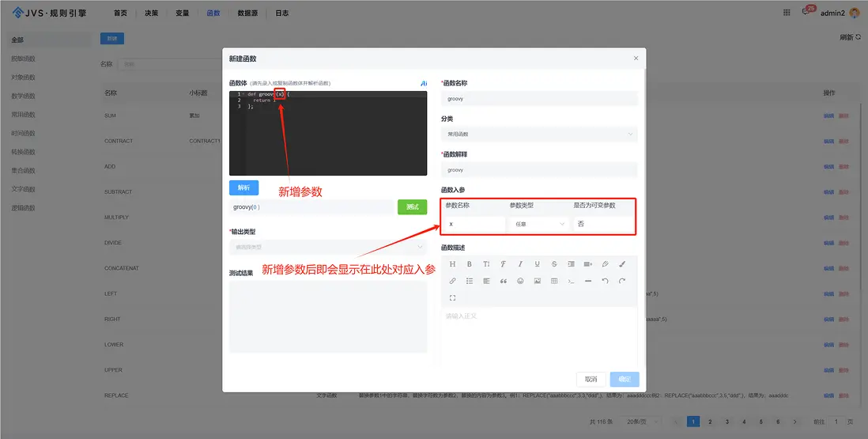This screenshot has width=868, height=439.
Task: Go to page 2 in pagination
Action: tap(710, 422)
